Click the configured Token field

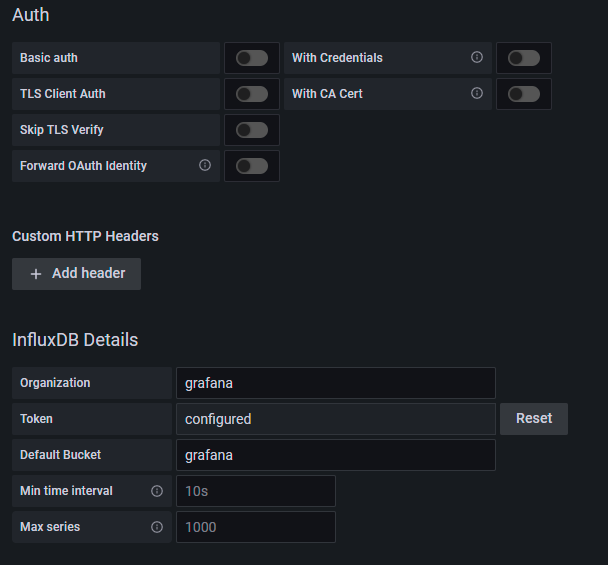[335, 419]
